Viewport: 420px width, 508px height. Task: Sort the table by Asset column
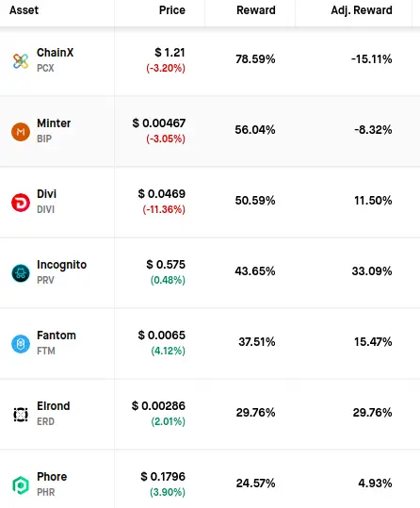[24, 10]
